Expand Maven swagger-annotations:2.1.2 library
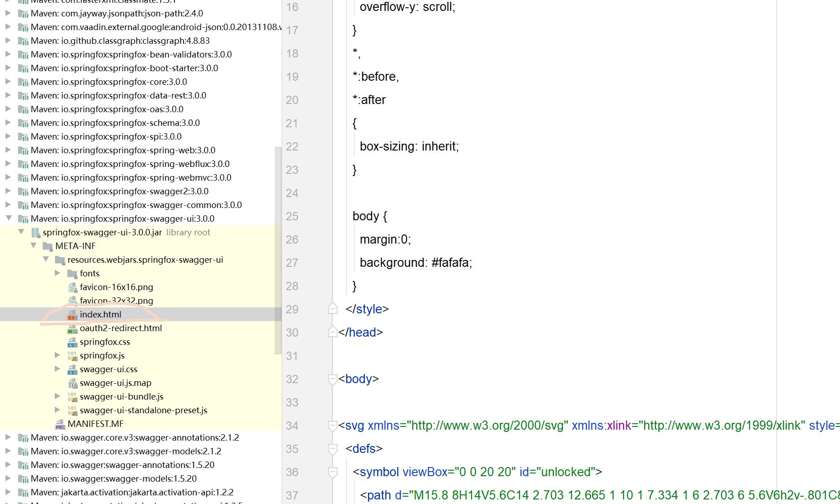The width and height of the screenshot is (840, 504). [8, 437]
